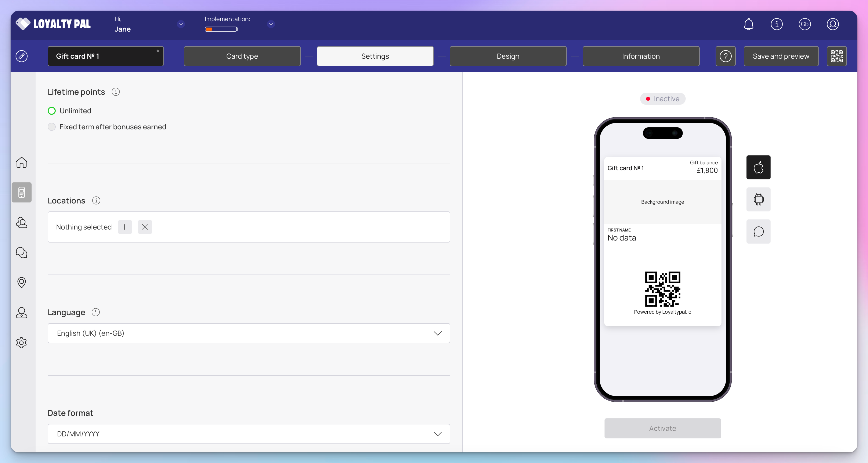Open the notifications bell
868x463 pixels.
coord(748,24)
